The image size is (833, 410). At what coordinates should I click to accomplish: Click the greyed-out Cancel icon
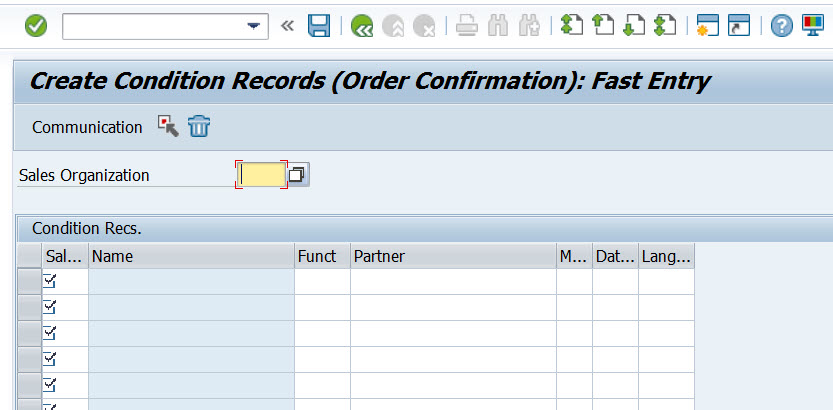pyautogui.click(x=424, y=25)
